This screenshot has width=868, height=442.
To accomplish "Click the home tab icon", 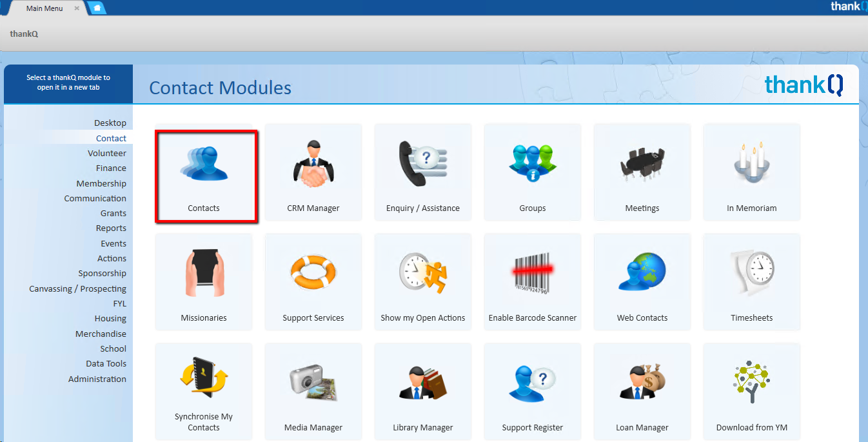I will click(x=97, y=8).
